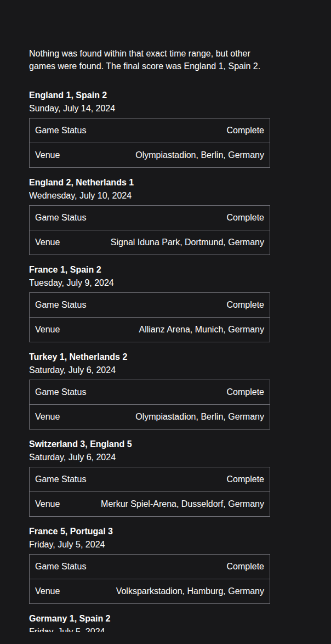Click the summary text about final score
331x644 pixels.
(x=145, y=60)
